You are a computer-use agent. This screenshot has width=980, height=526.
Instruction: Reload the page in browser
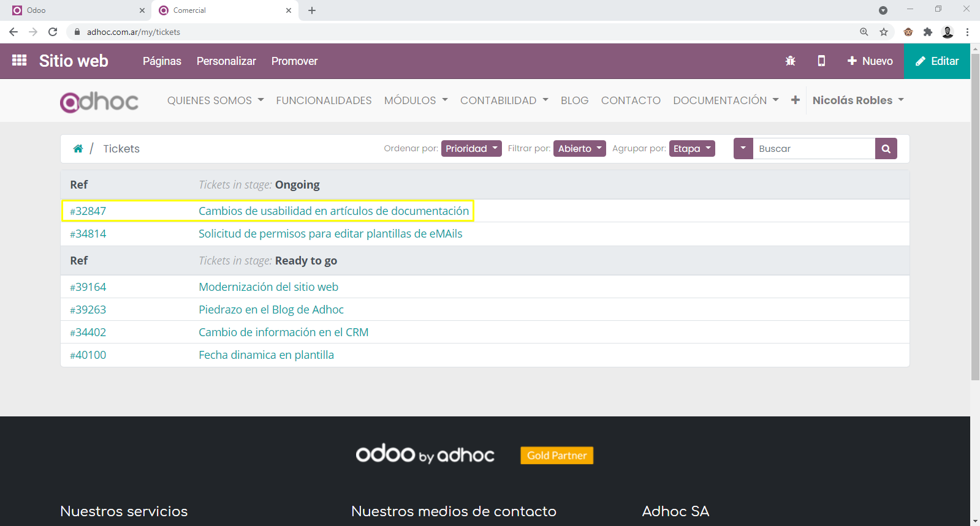pos(53,32)
